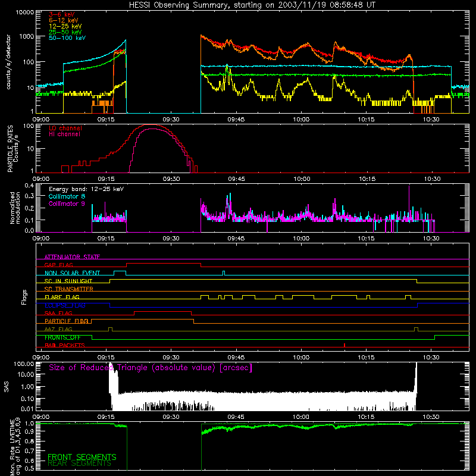The height and width of the screenshot is (476, 476).
Task: Click the HESSI Observing Summary title text
Action: tap(252, 5)
